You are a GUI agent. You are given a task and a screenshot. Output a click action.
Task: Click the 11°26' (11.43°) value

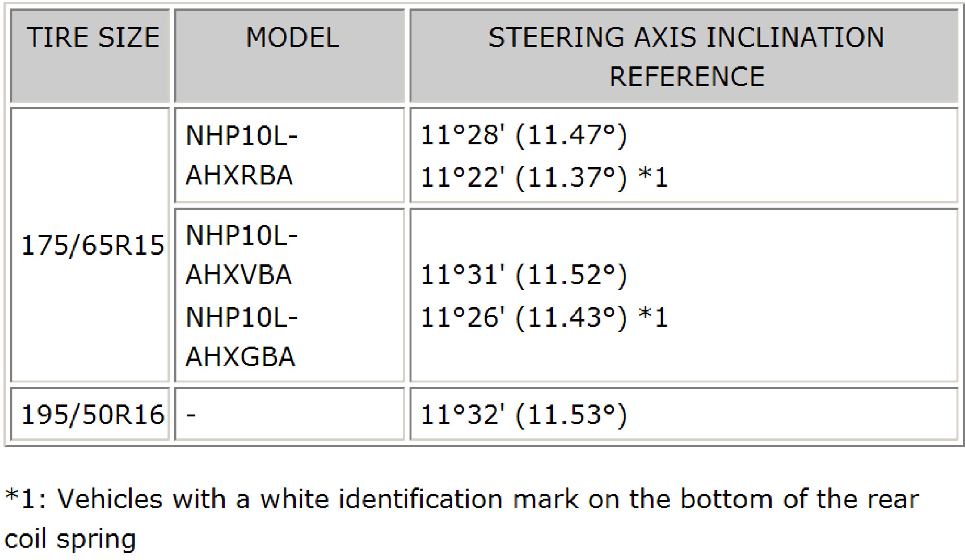point(523,317)
